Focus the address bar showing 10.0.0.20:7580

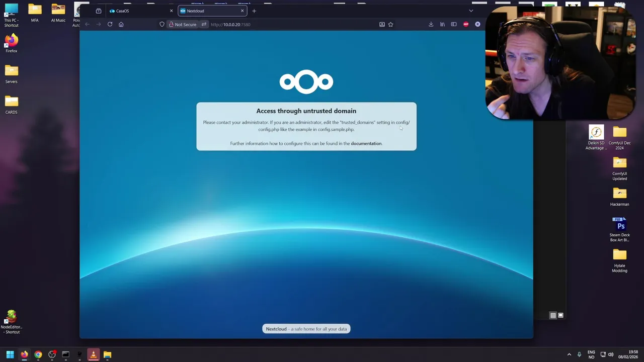(x=292, y=24)
